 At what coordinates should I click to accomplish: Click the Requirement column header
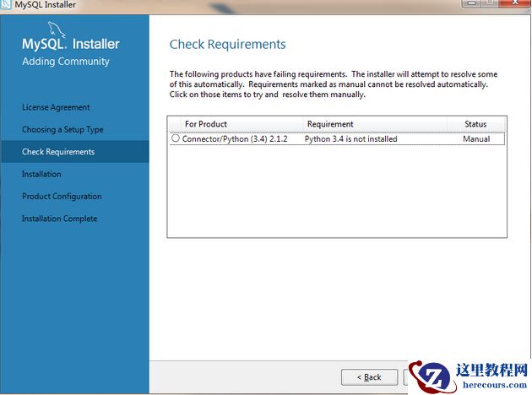(374, 124)
